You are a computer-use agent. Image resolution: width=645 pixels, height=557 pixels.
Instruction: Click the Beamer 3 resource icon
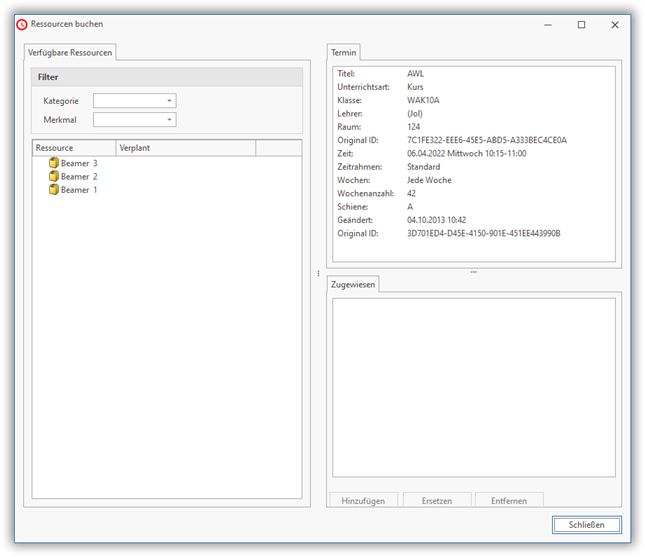[x=54, y=163]
